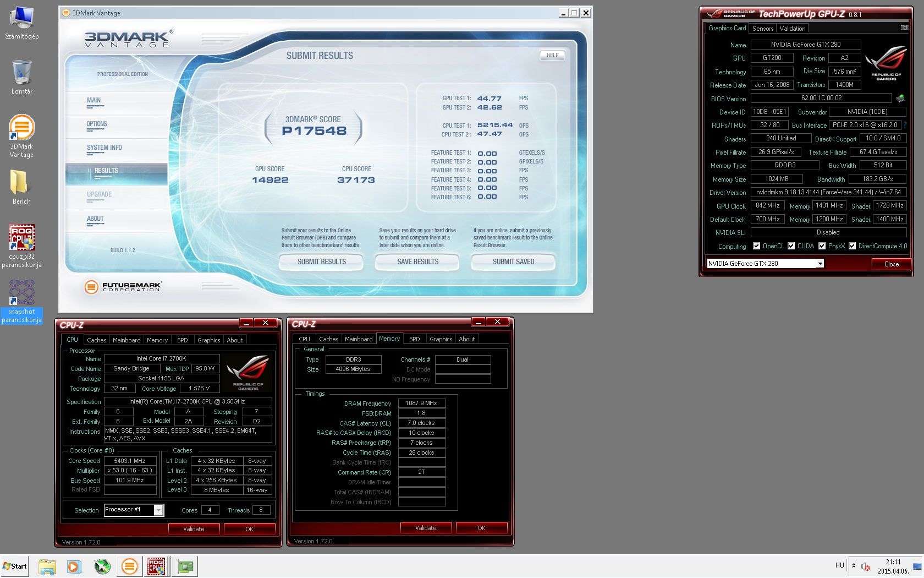Image resolution: width=924 pixels, height=578 pixels.
Task: Show hidden system tray icons
Action: pos(854,566)
